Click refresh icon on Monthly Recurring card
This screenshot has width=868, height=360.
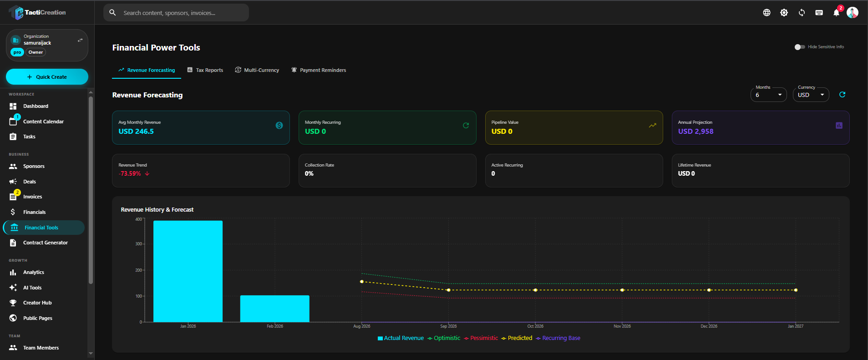pyautogui.click(x=466, y=125)
